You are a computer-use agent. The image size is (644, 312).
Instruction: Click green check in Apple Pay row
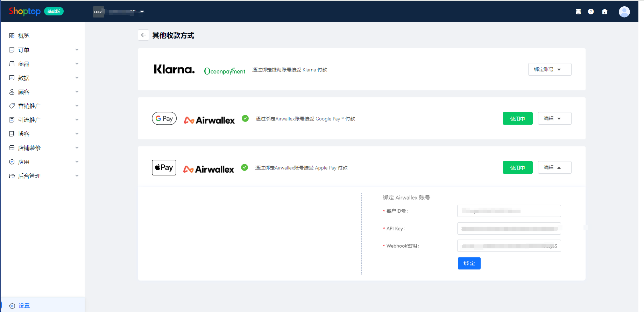coord(245,167)
